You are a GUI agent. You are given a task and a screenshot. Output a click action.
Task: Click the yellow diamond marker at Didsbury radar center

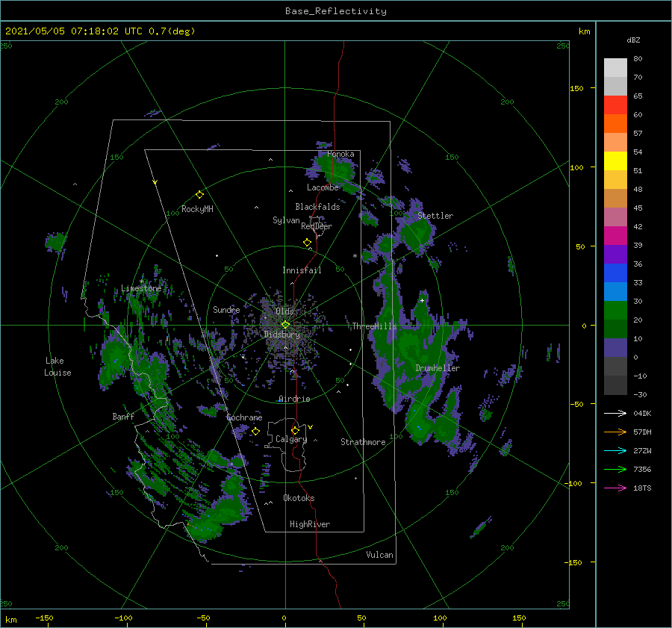tap(285, 325)
